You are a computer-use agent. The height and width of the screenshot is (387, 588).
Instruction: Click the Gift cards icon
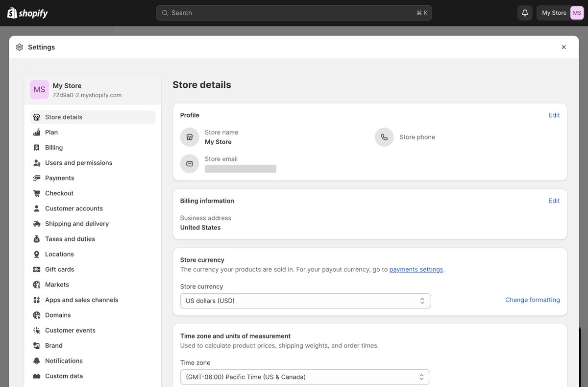pos(37,269)
